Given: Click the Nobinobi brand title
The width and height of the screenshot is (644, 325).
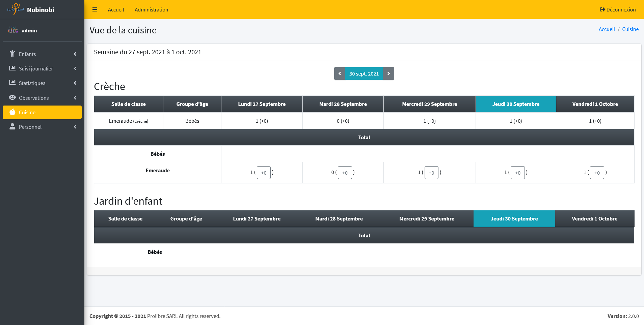Looking at the screenshot, I should tap(41, 10).
